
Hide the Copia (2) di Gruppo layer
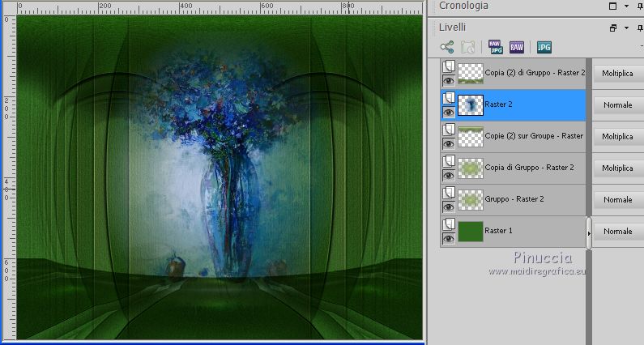point(449,80)
